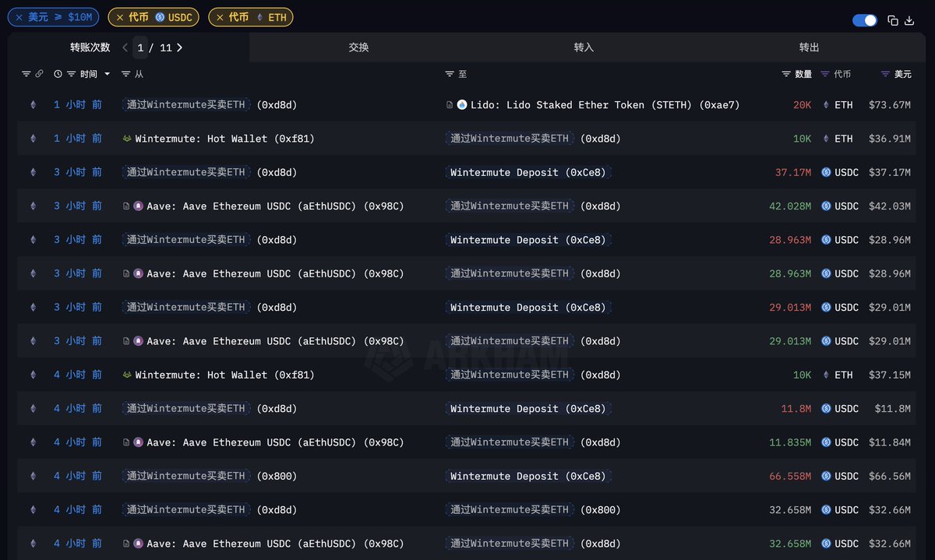Image resolution: width=935 pixels, height=560 pixels.
Task: Click the $11.84M dollar value
Action: pyautogui.click(x=890, y=442)
